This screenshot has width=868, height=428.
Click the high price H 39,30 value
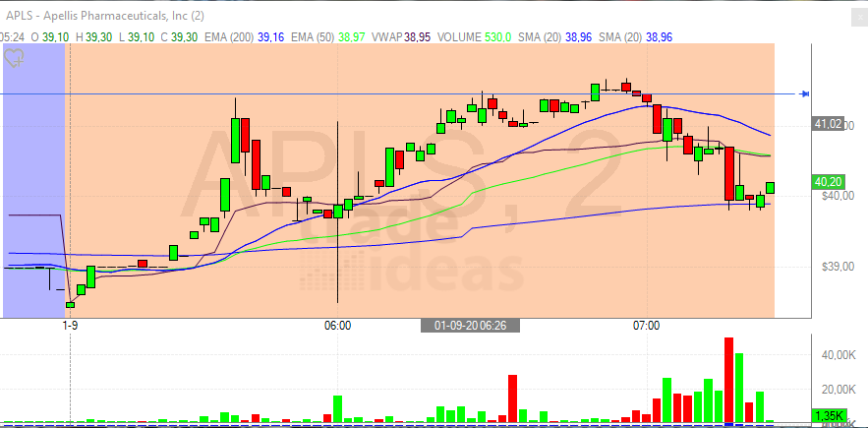click(93, 37)
